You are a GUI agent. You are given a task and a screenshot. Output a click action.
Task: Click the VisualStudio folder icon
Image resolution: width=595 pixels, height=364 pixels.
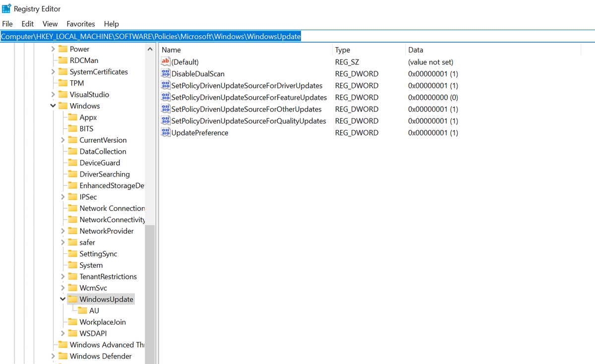click(62, 95)
